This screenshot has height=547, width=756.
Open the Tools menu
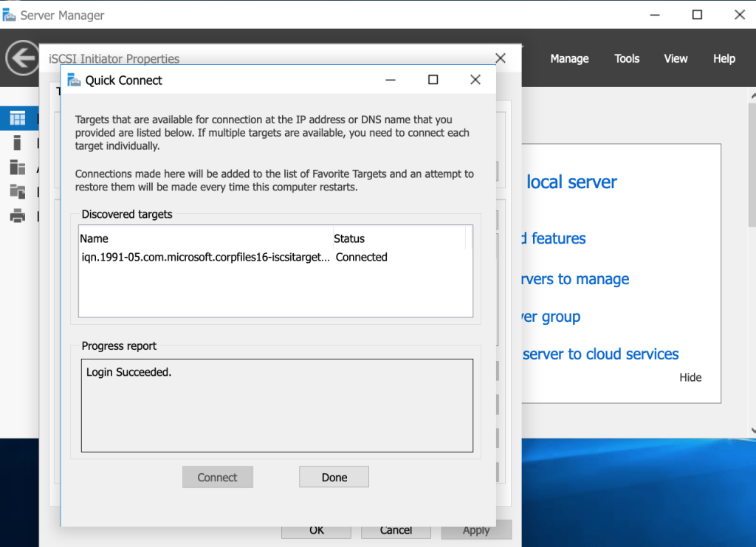pyautogui.click(x=627, y=59)
